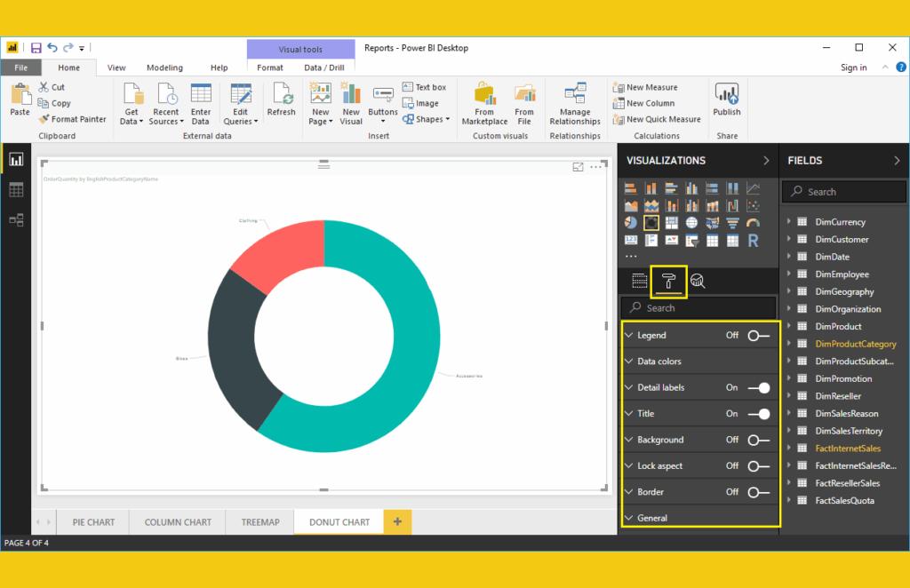
Task: Insert a Text box from ribbon
Action: [x=423, y=87]
